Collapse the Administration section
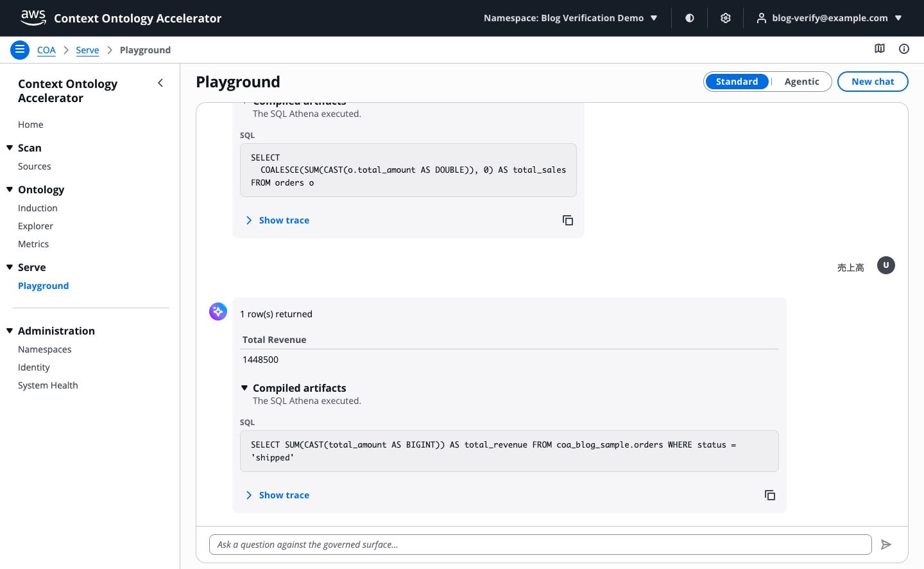The height and width of the screenshot is (569, 924). coord(10,331)
